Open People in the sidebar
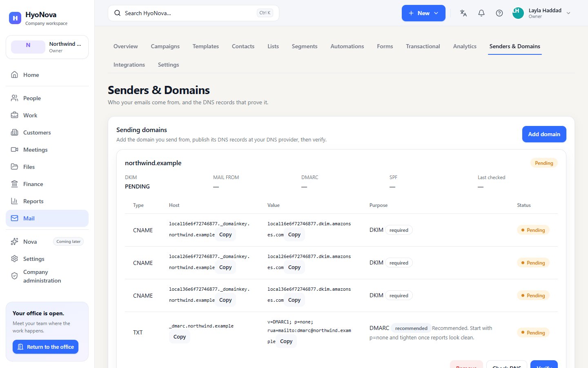This screenshot has height=368, width=588. point(47,98)
